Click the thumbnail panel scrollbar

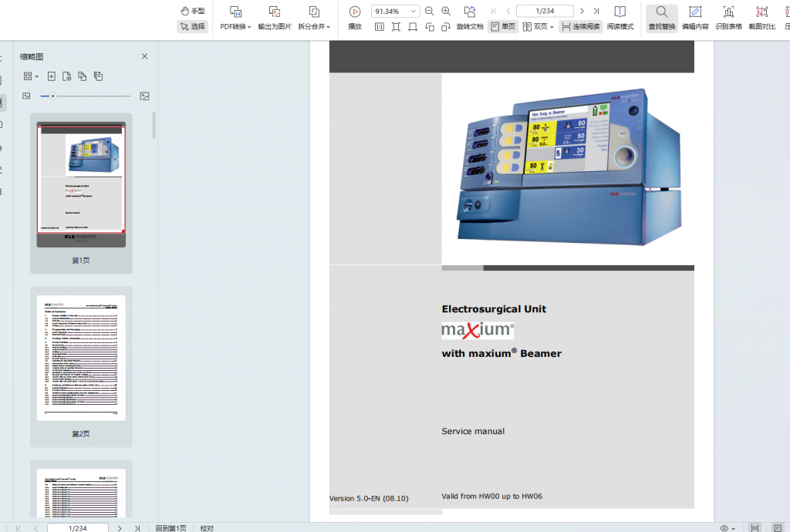click(154, 125)
